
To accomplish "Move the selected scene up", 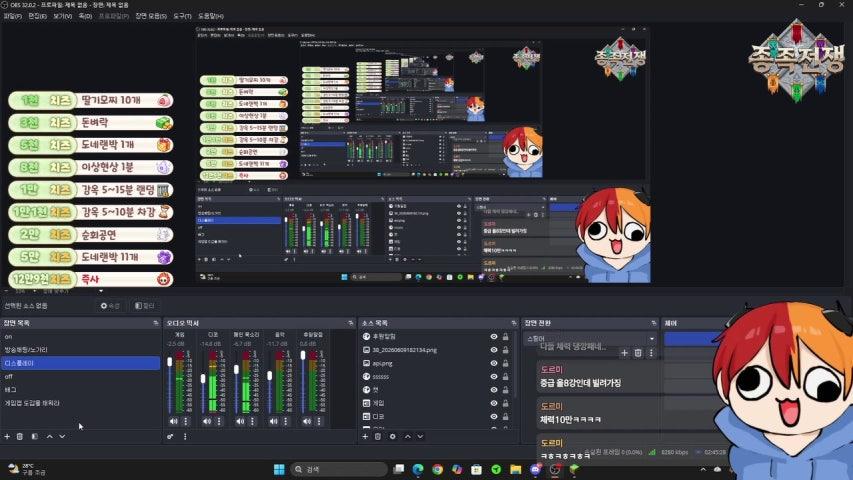I will pyautogui.click(x=50, y=436).
